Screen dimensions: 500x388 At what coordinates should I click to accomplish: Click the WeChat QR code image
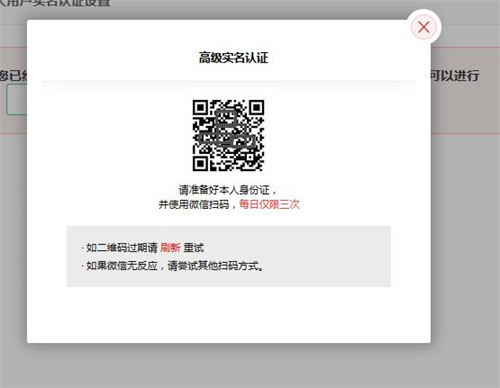pos(228,135)
